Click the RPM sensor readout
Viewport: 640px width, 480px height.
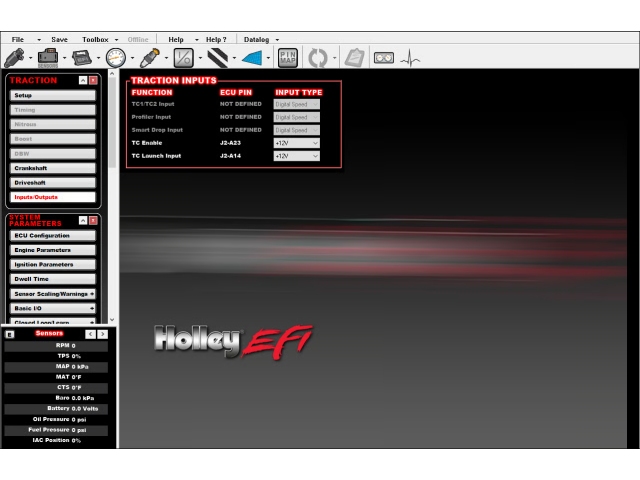(x=56, y=346)
